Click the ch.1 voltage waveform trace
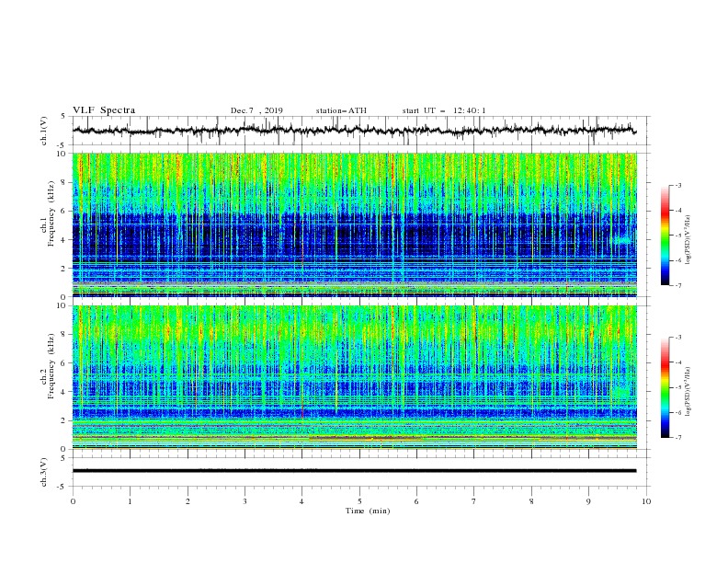Viewport: 728px width, 563px height. coord(354,131)
